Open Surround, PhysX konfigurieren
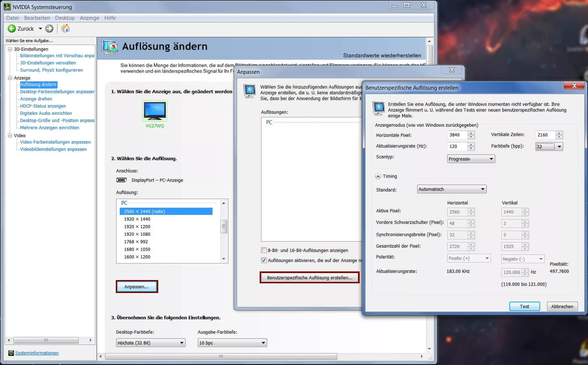588x365 pixels. pos(51,70)
